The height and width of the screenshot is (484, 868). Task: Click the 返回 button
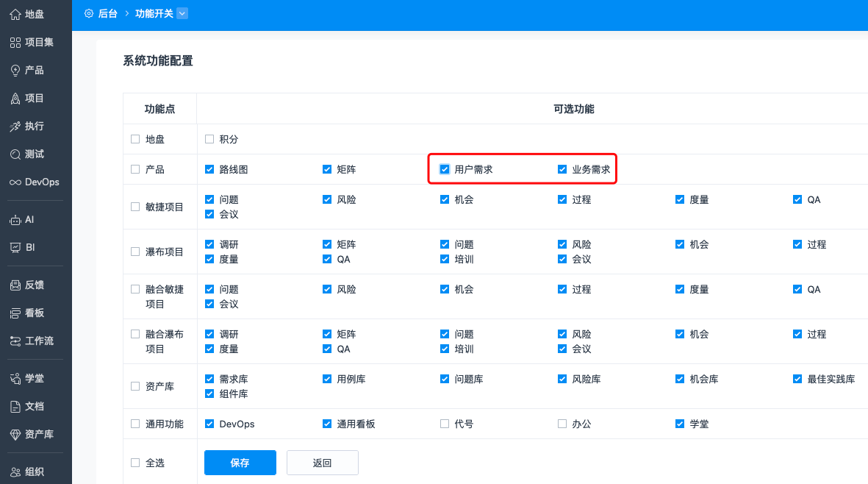pyautogui.click(x=322, y=463)
